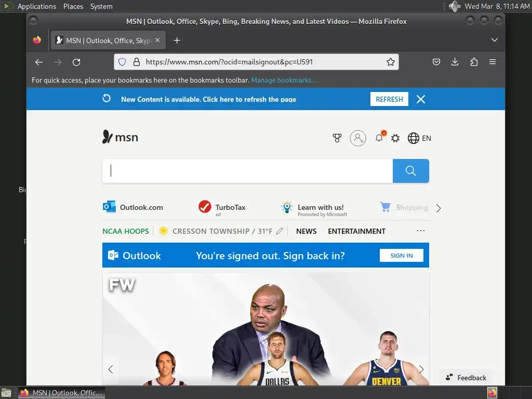Open the Shopping cart shortcut
The height and width of the screenshot is (399, 532).
tap(404, 207)
